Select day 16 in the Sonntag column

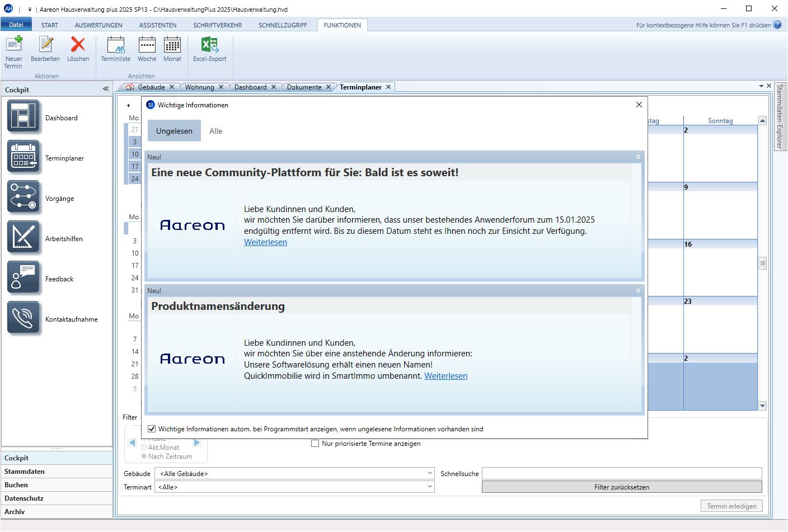(x=720, y=267)
